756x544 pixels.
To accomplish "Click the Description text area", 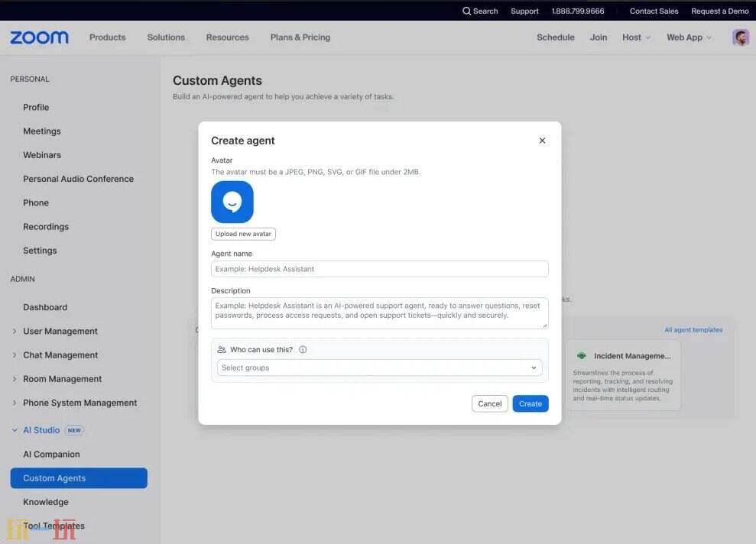I will pyautogui.click(x=379, y=312).
